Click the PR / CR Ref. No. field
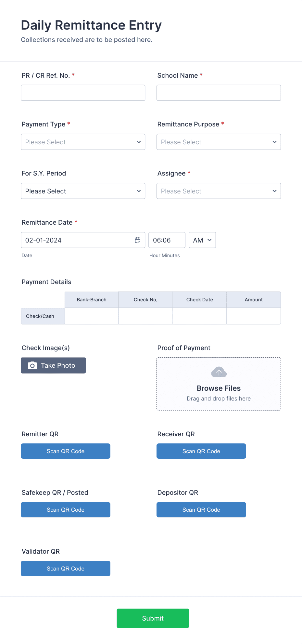The image size is (302, 644). (83, 93)
